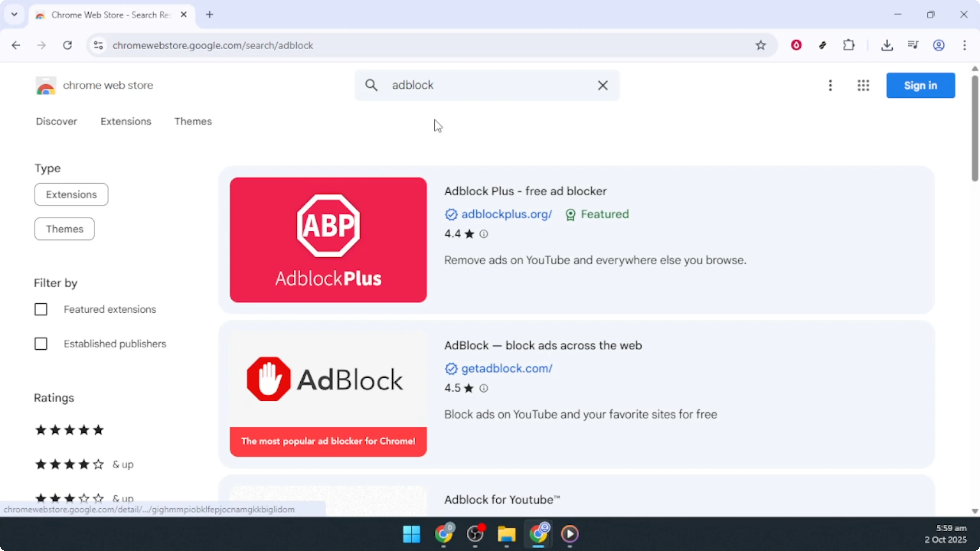Click the Sign in button
Image resolution: width=980 pixels, height=551 pixels.
tap(921, 85)
